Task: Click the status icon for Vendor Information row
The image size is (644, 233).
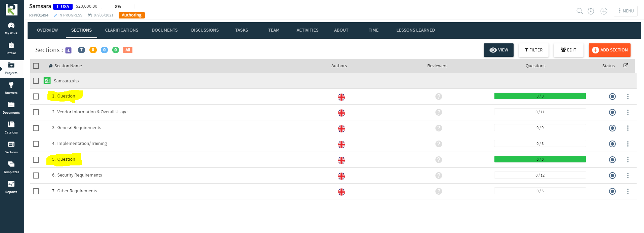Action: tap(612, 112)
